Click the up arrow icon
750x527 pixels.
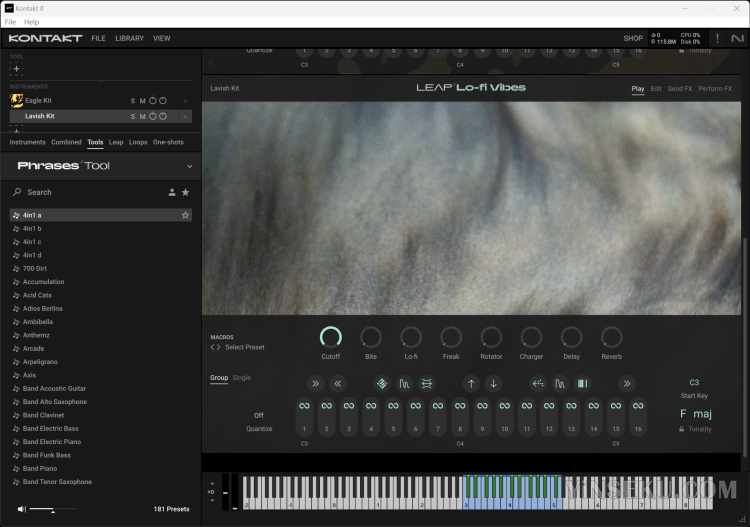[x=471, y=384]
